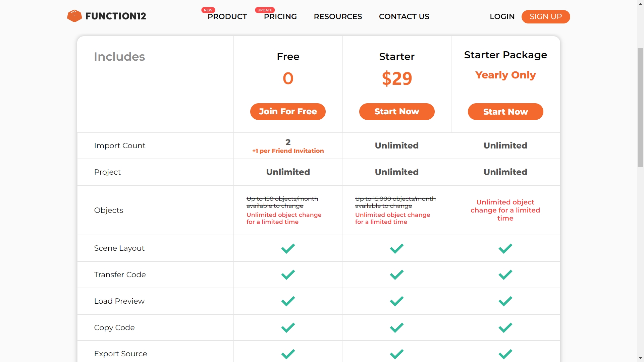Go to the PRICING page
The image size is (644, 362).
click(280, 17)
